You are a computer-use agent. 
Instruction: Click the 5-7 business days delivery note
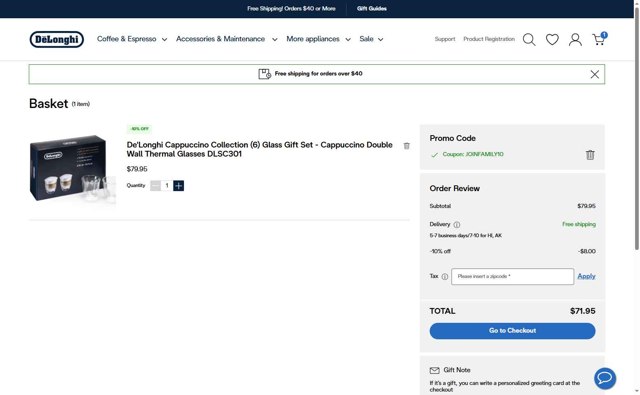(x=466, y=236)
